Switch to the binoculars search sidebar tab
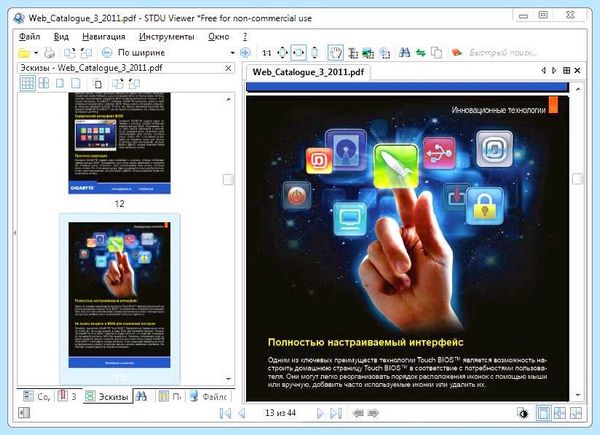The height and width of the screenshot is (435, 600). point(141,396)
